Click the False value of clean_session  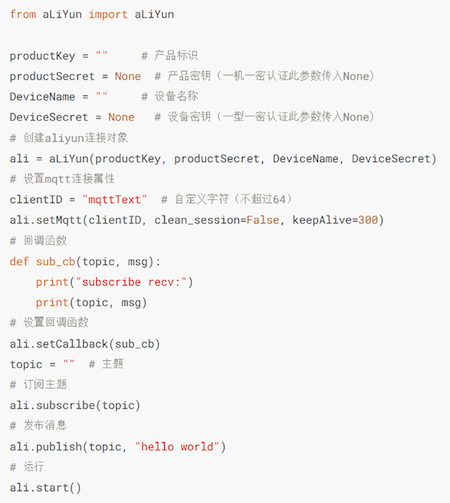(x=263, y=220)
